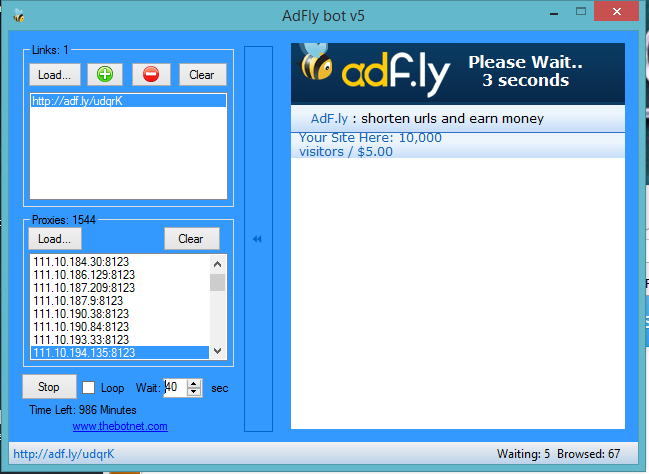The width and height of the screenshot is (649, 474).
Task: Select proxy 111.10.193.33:8123
Action: (120, 339)
